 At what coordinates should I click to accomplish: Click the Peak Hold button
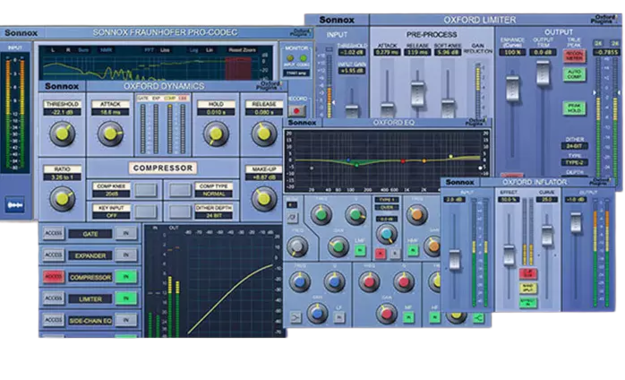click(x=574, y=108)
